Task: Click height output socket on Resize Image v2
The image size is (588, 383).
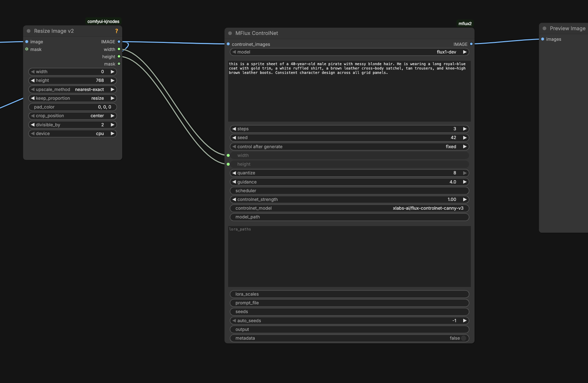Action: tap(119, 56)
